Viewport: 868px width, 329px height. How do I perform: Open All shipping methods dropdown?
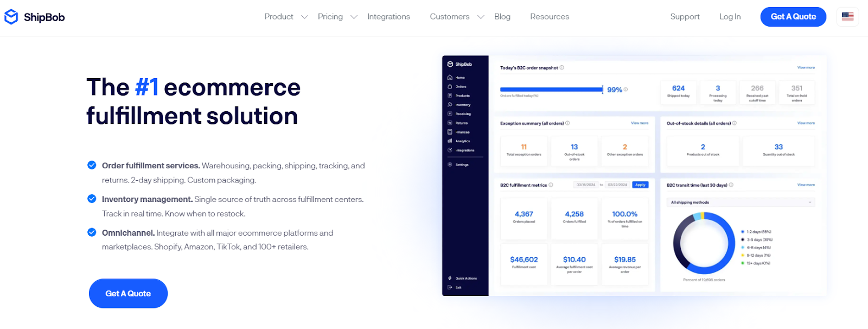(741, 203)
